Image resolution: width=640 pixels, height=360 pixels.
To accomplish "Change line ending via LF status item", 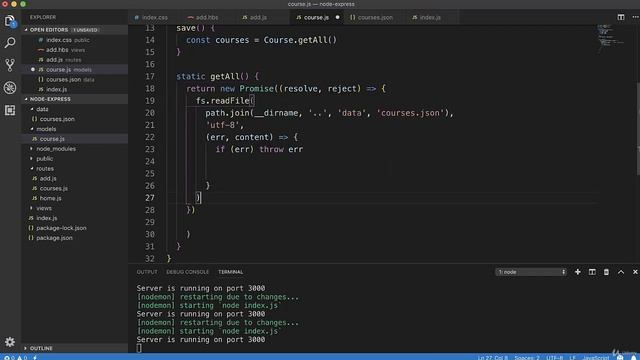I will point(572,358).
